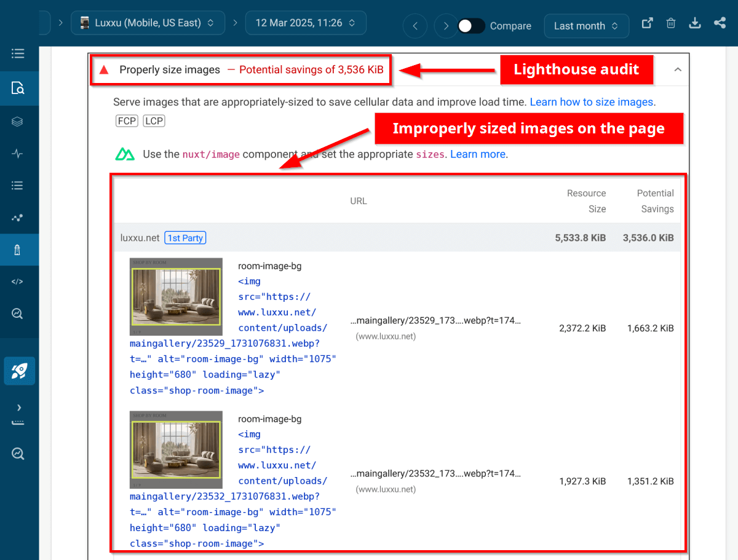Open the Last month date range dropdown
The width and height of the screenshot is (738, 560).
[x=587, y=26]
